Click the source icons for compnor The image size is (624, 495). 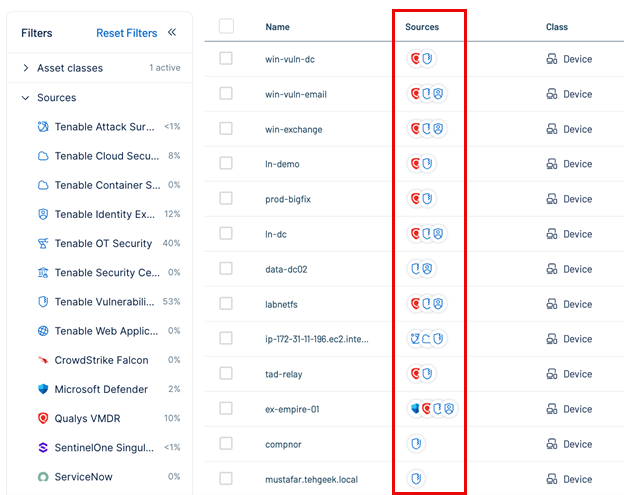pyautogui.click(x=417, y=444)
